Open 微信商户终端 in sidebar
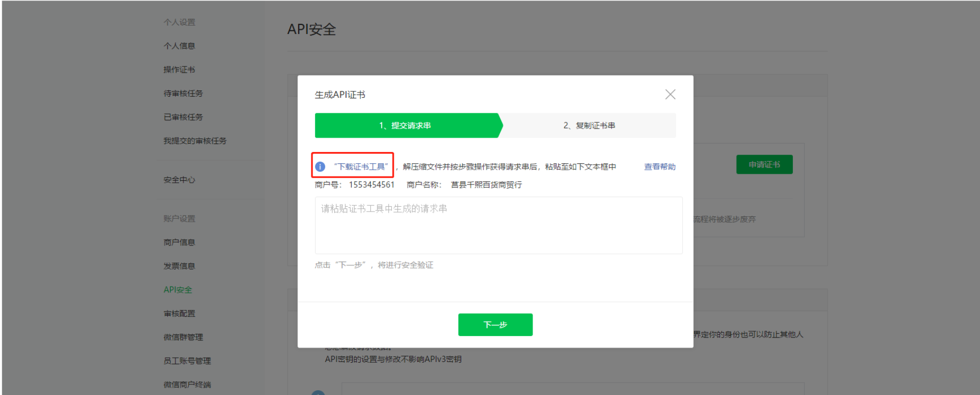 point(187,384)
